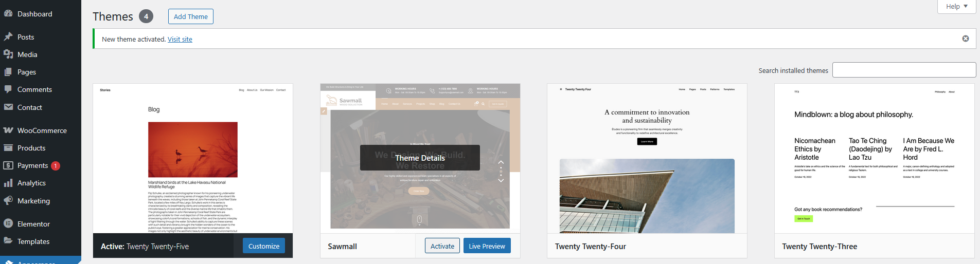Viewport: 980px width, 264px height.
Task: Click Theme Details on Sawmall
Action: click(420, 158)
